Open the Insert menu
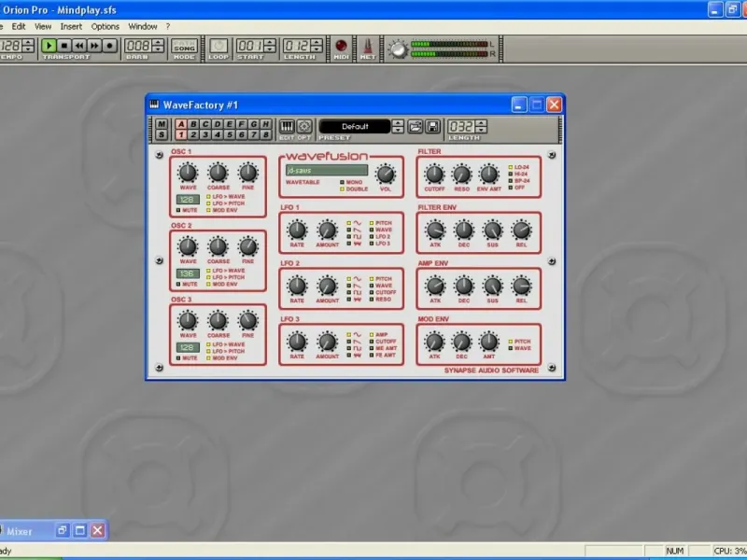This screenshot has height=560, width=747. pyautogui.click(x=71, y=26)
